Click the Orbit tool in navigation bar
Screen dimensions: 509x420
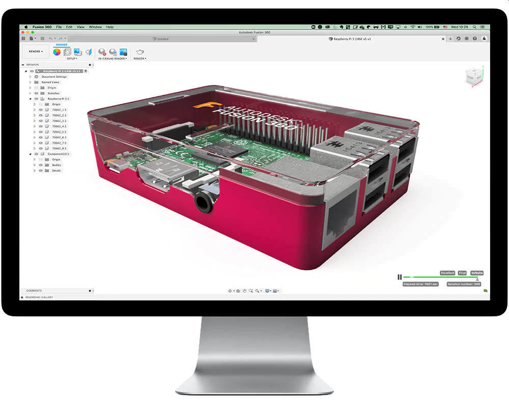point(230,291)
